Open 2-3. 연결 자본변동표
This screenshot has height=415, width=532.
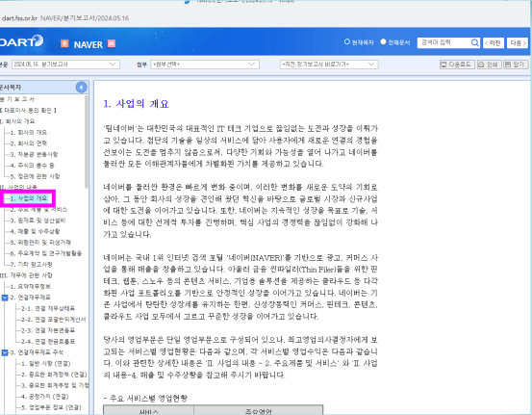48,330
